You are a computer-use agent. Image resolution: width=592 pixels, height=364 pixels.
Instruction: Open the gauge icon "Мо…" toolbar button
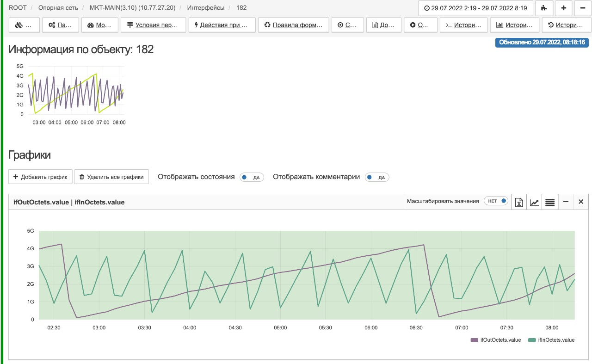[100, 25]
